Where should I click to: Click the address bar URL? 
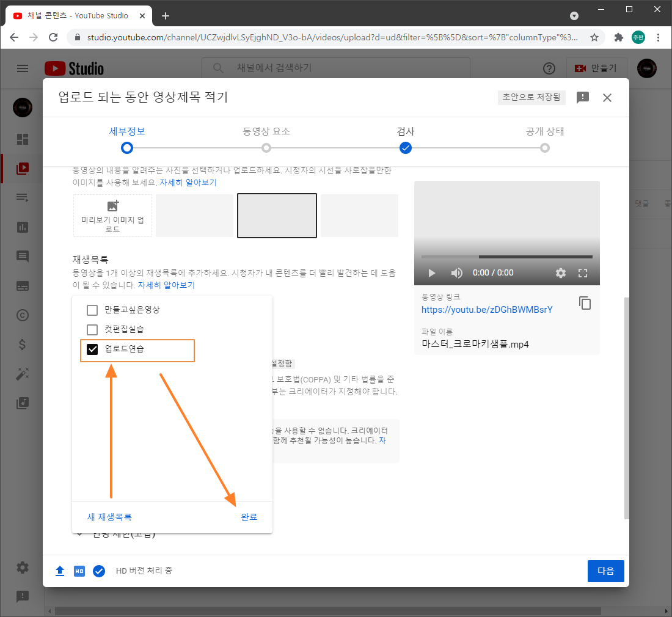[x=332, y=37]
